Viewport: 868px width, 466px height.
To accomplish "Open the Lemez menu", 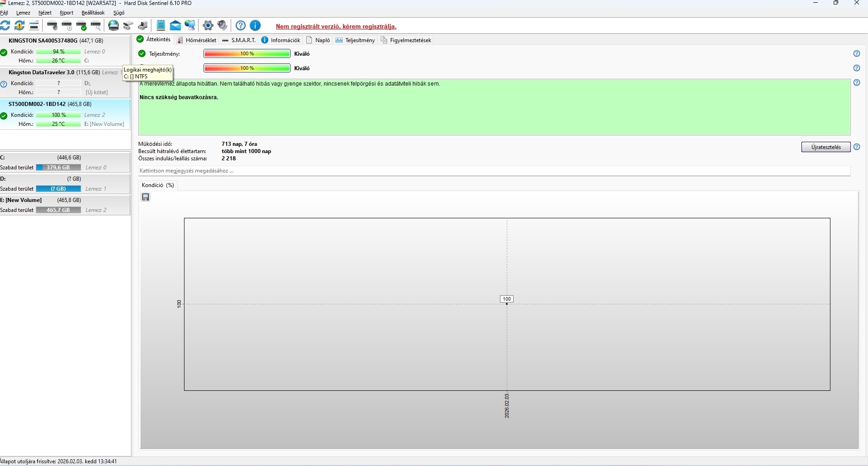I will coord(23,13).
